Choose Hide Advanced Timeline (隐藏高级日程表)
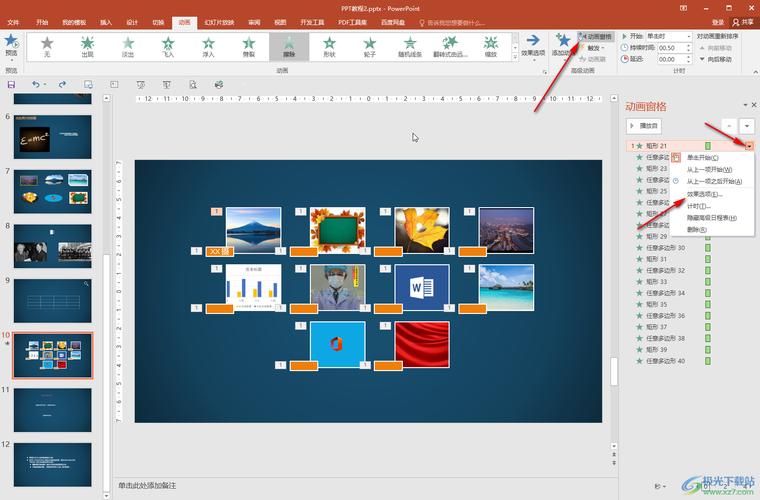 click(712, 218)
